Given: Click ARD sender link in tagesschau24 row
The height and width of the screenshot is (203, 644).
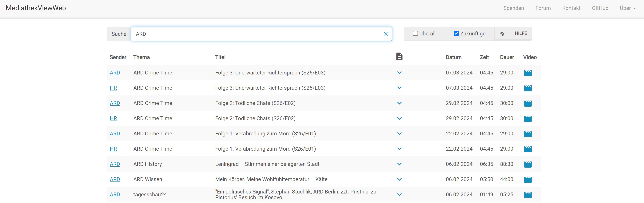Looking at the screenshot, I should [115, 195].
